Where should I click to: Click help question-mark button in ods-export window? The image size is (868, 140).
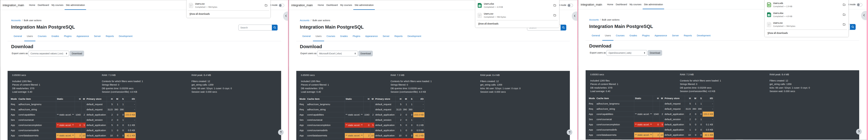[x=859, y=132]
